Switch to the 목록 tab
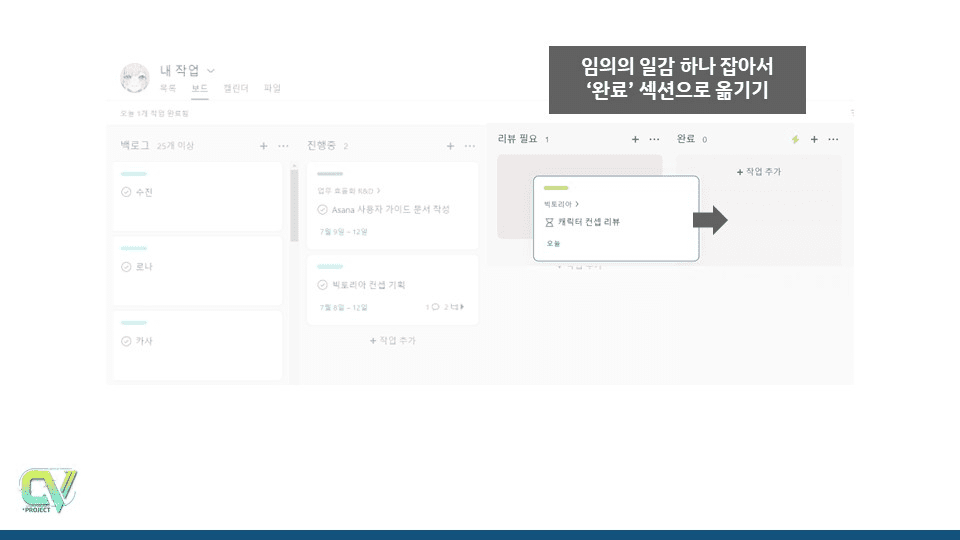This screenshot has width=960, height=540. click(168, 89)
